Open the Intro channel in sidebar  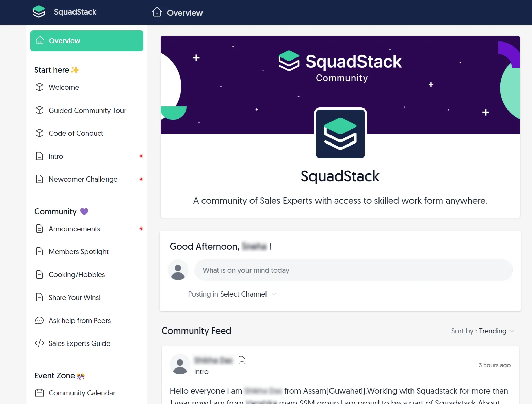coord(56,156)
